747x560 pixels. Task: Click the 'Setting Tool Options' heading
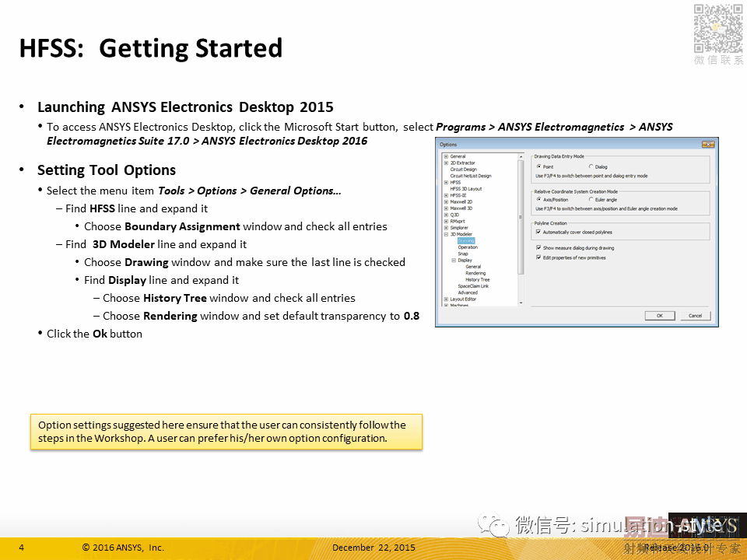pos(107,170)
